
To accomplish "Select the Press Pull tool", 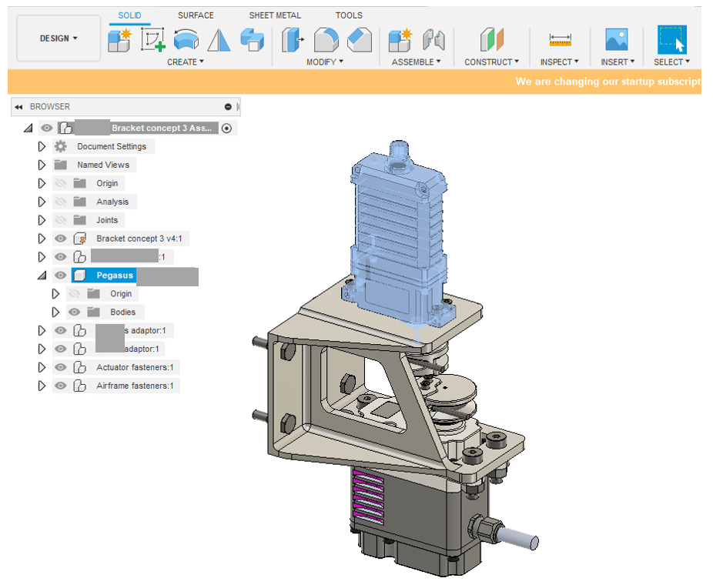I will [293, 40].
